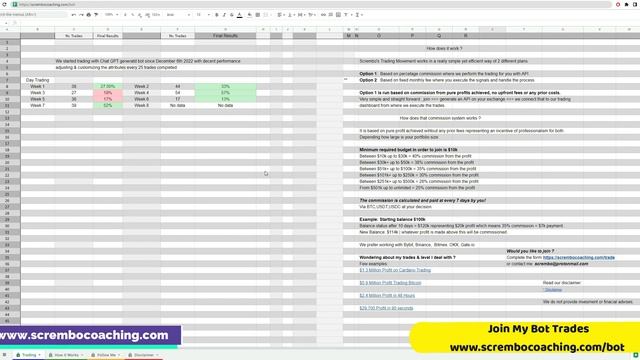Image resolution: width=640 pixels, height=360 pixels.
Task: Open the scrembocoaching.com/trade form link
Action: click(x=578, y=258)
